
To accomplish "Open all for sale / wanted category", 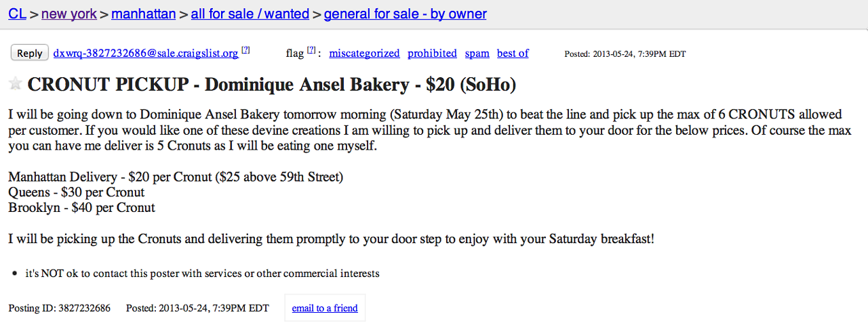I will (x=250, y=14).
